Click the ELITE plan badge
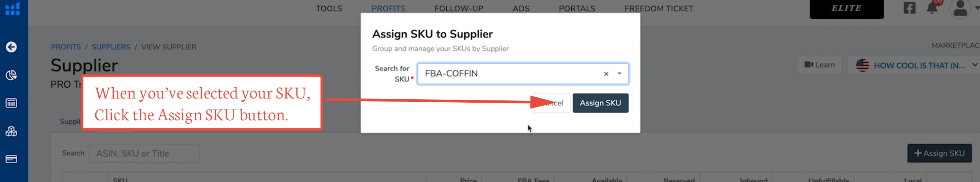This screenshot has height=182, width=980. coord(846,8)
